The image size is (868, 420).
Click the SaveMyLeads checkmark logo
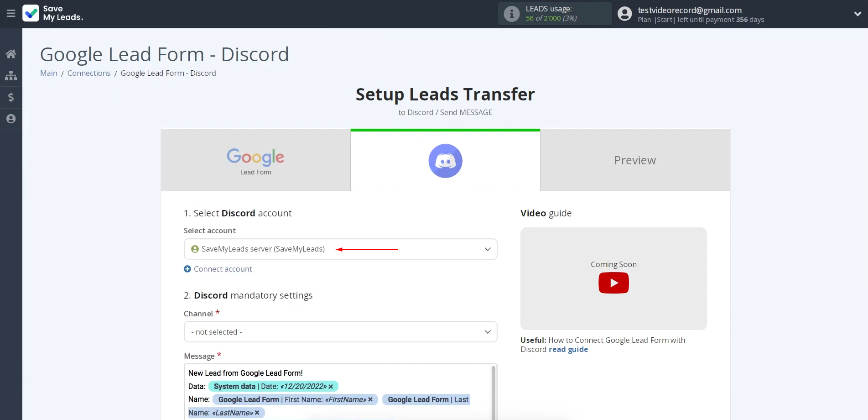31,13
